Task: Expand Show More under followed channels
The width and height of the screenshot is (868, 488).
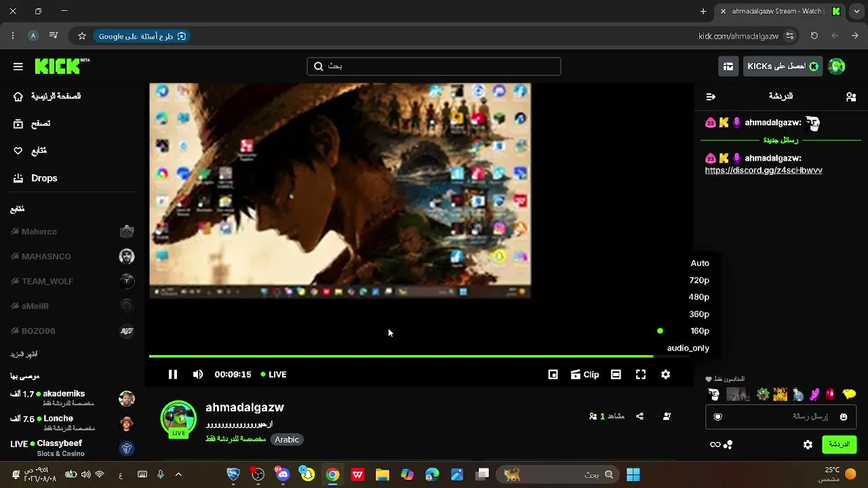Action: pyautogui.click(x=24, y=354)
